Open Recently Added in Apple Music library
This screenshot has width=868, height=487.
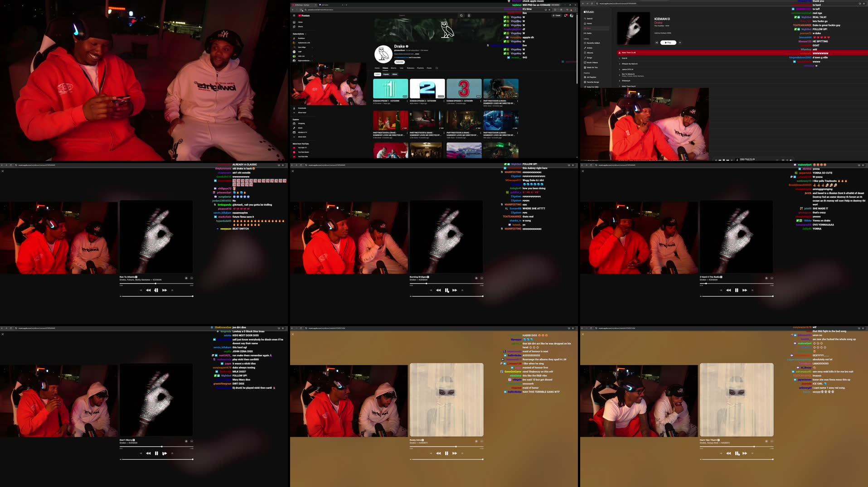[x=592, y=43]
